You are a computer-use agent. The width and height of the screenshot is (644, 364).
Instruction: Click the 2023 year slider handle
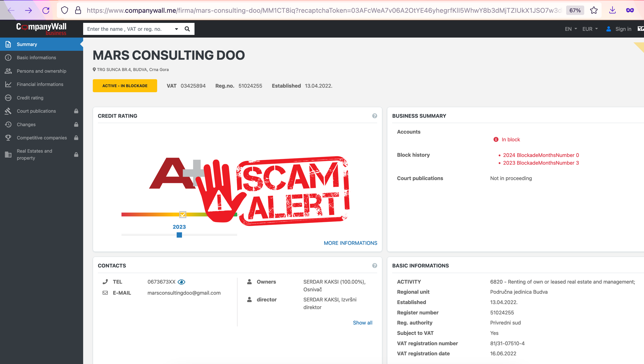[179, 235]
